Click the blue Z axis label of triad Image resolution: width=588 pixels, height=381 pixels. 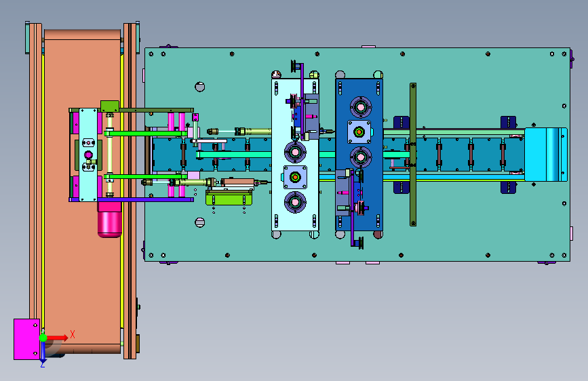click(x=43, y=364)
